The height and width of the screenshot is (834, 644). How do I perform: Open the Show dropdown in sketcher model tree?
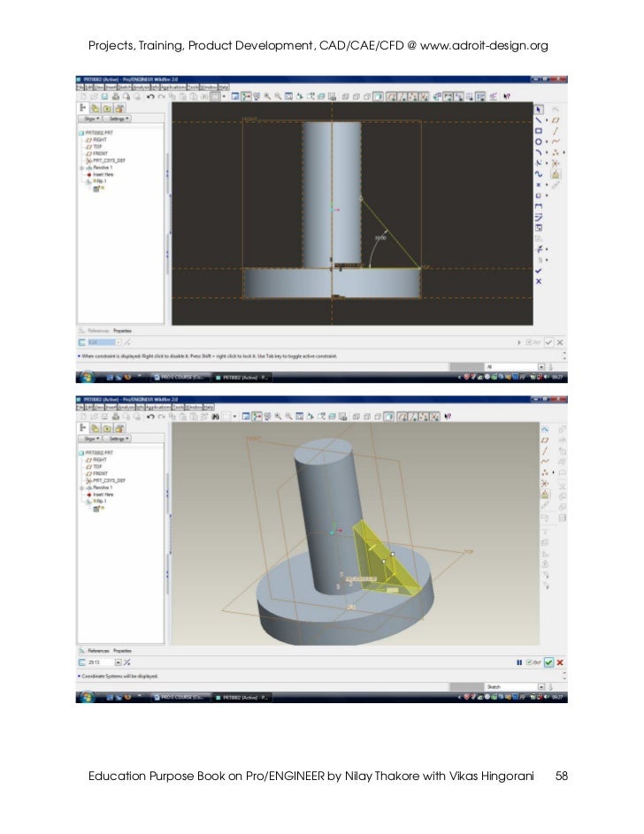click(x=90, y=119)
